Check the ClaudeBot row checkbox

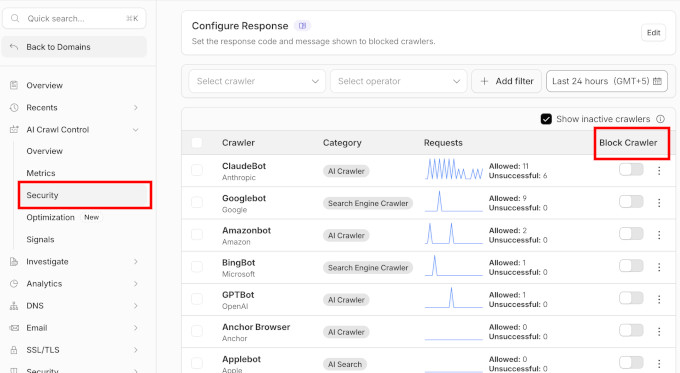(x=196, y=170)
